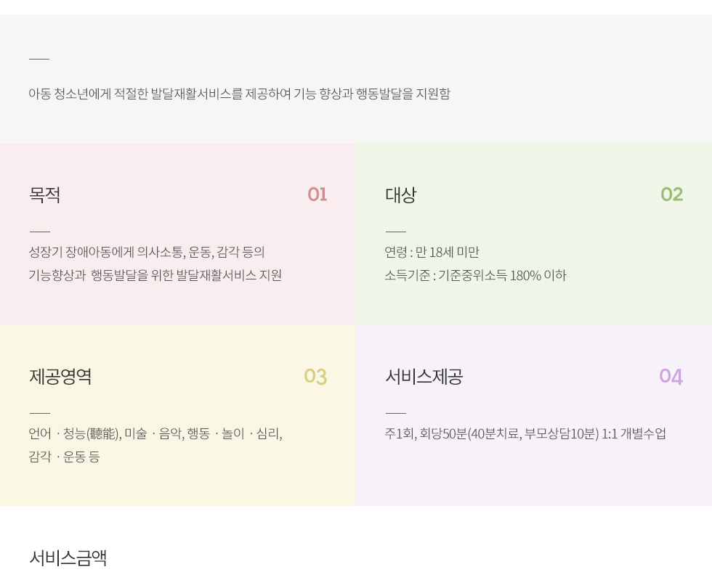Click the yellow 03 number

tap(315, 377)
